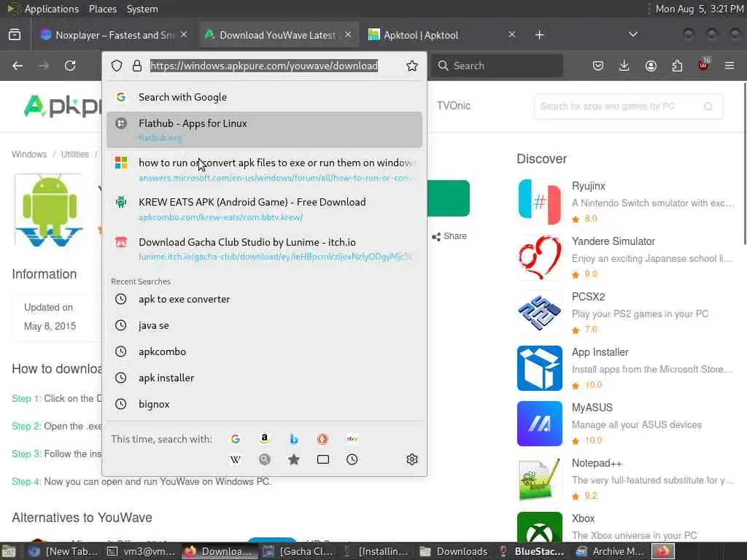Pick the Gacha Club Studio itch.io suggestion
Viewport: 747px width, 560px height.
[x=264, y=249]
